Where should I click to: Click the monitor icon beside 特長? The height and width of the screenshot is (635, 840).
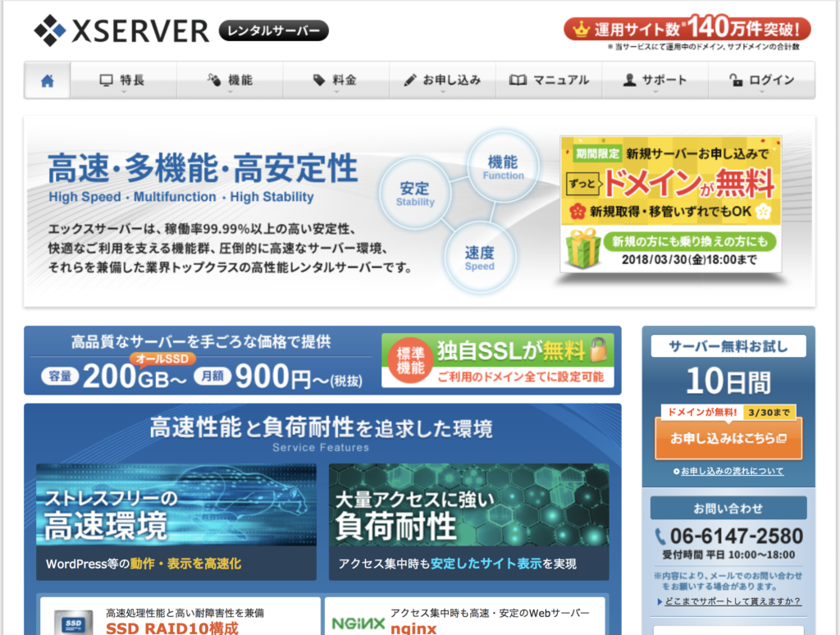[106, 80]
